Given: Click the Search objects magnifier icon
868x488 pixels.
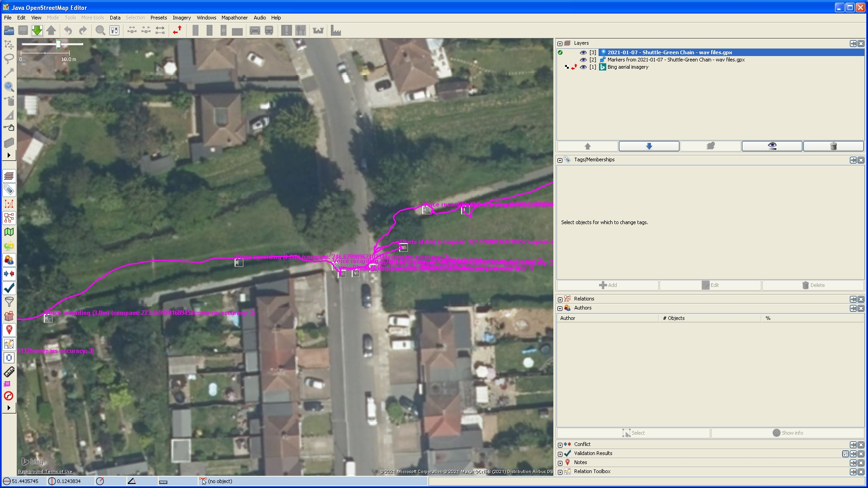Looking at the screenshot, I should tap(100, 31).
